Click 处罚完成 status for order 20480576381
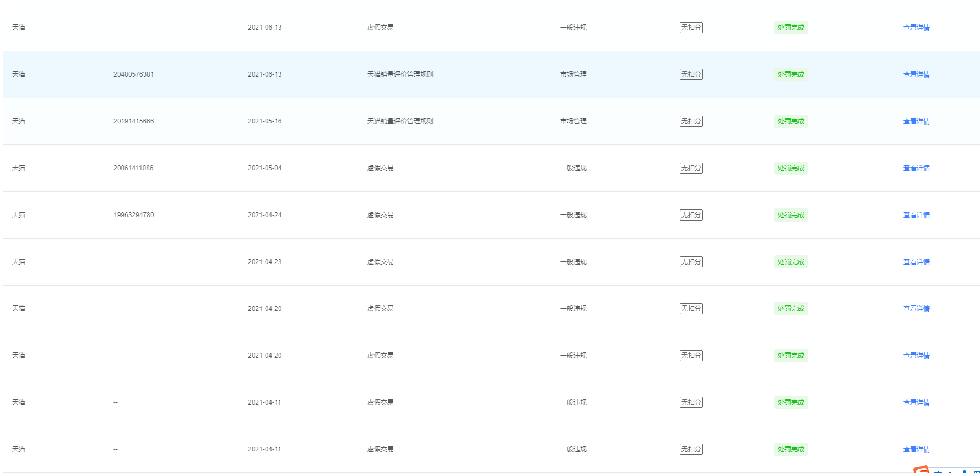 click(x=791, y=74)
